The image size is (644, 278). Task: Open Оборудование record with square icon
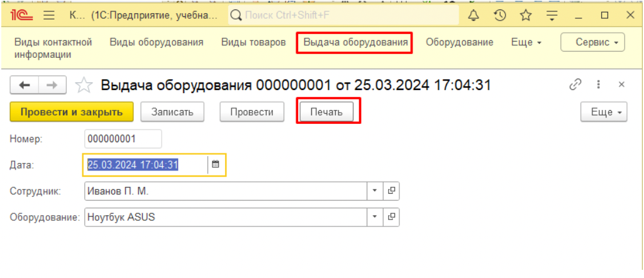pos(391,217)
